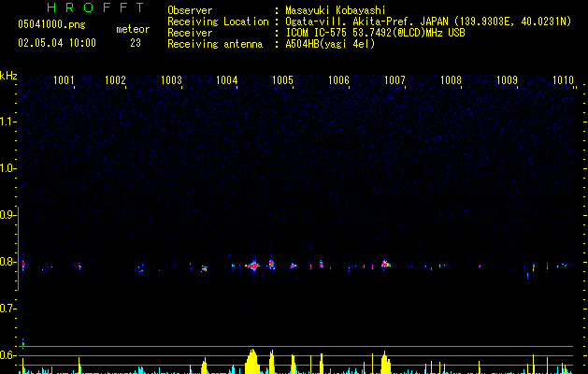
Task: Click the 1004 time axis marker
Action: pyautogui.click(x=227, y=80)
